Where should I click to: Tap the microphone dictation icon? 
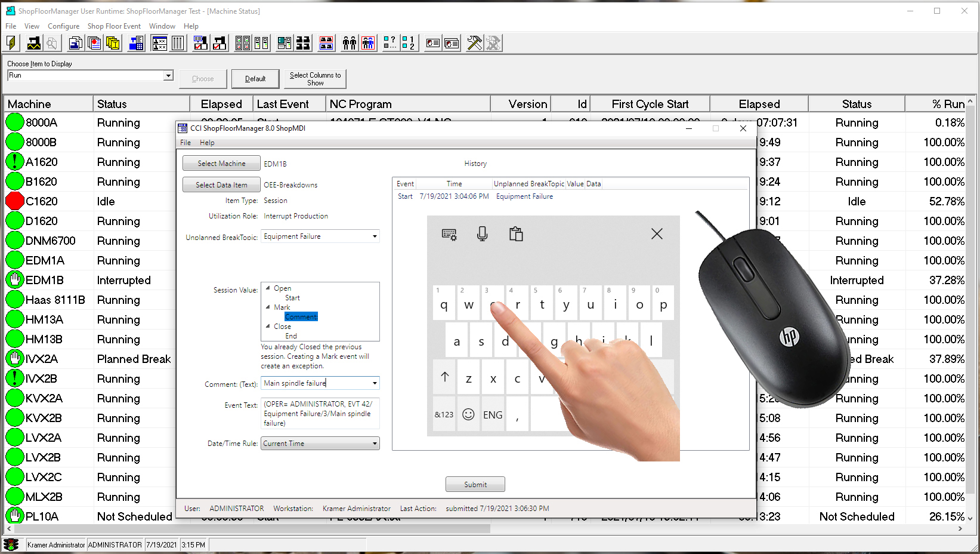click(483, 234)
